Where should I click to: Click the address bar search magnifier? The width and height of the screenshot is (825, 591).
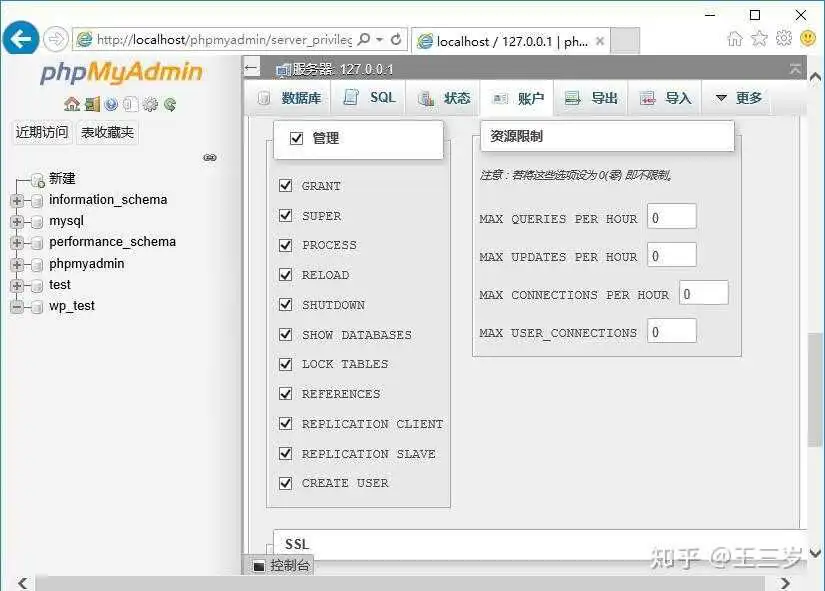point(364,39)
